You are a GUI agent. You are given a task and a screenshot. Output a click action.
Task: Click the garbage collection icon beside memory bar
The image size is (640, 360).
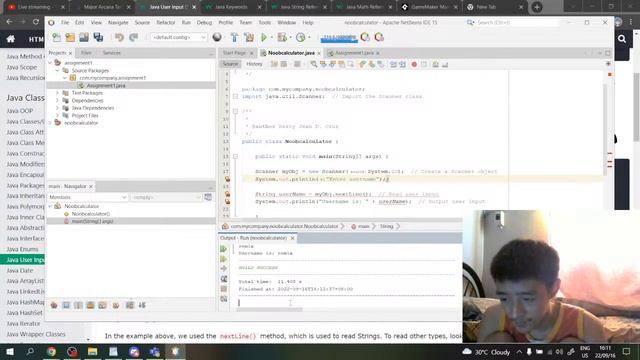(365, 38)
